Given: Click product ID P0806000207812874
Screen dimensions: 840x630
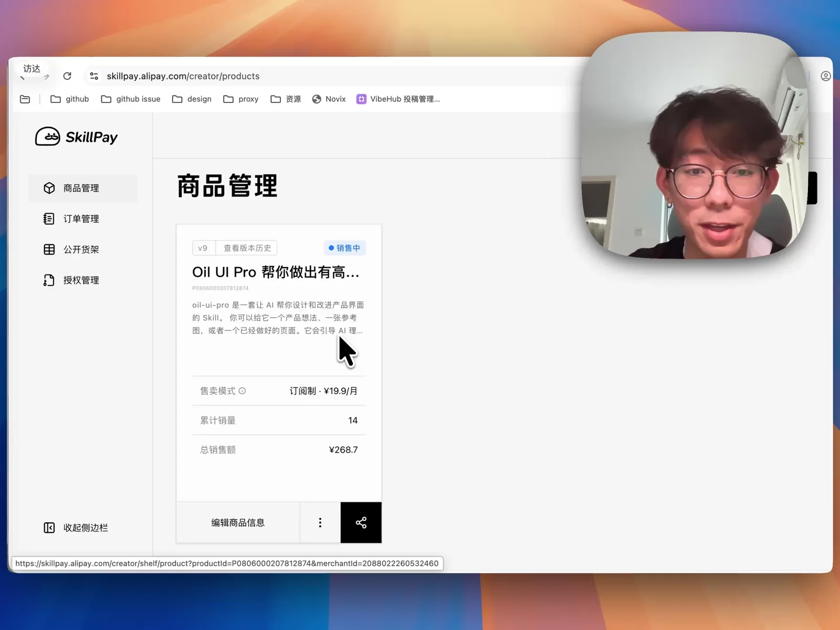Looking at the screenshot, I should coord(220,288).
